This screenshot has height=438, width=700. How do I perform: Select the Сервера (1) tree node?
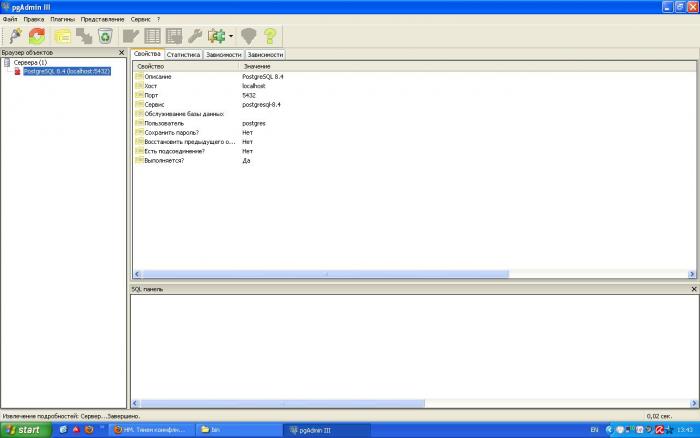(x=30, y=62)
